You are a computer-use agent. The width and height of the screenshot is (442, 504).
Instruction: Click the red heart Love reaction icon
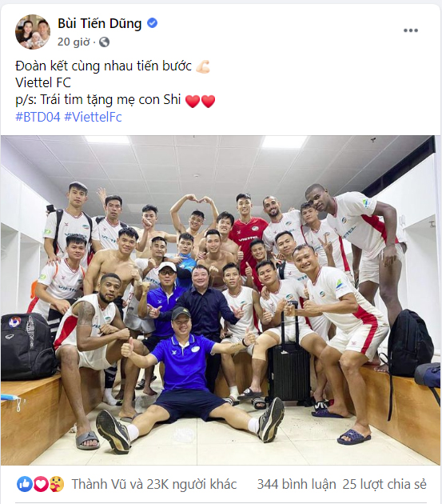click(41, 484)
